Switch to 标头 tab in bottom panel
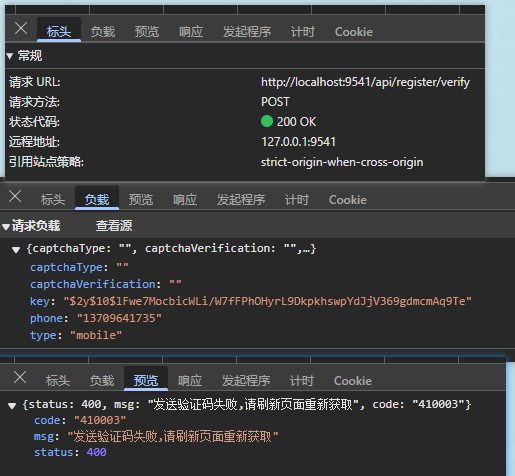This screenshot has height=476, width=515. (x=58, y=381)
